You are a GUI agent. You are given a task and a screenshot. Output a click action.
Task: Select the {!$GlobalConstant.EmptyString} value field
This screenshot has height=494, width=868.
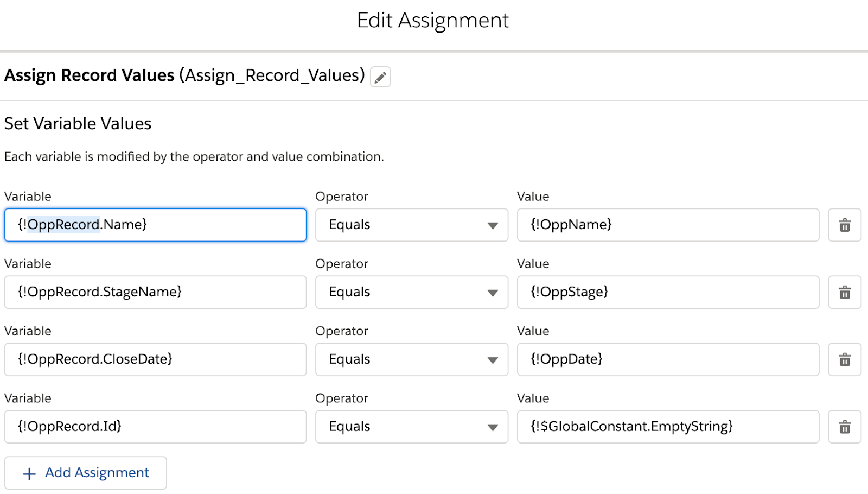[667, 427]
